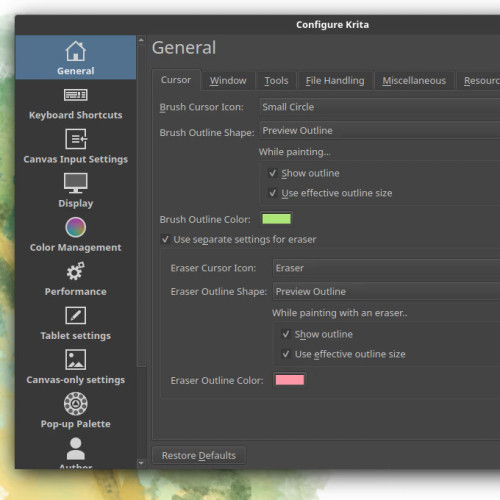This screenshot has height=500, width=500.
Task: Click the Brush Outline Shape label
Action: click(x=207, y=133)
